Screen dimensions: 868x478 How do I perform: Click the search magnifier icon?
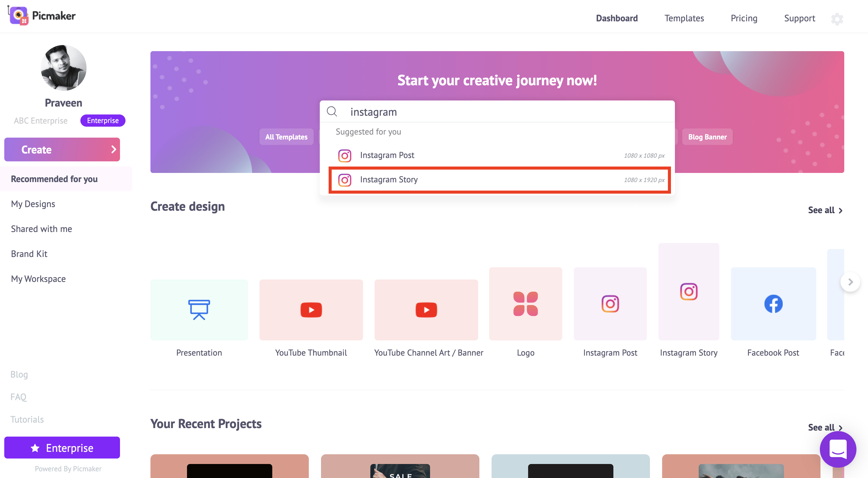point(332,111)
